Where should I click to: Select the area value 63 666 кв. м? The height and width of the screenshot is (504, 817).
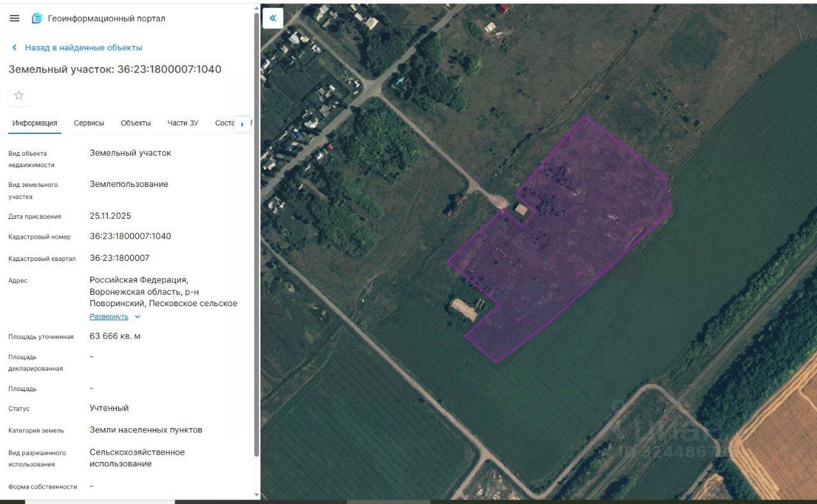click(x=115, y=336)
